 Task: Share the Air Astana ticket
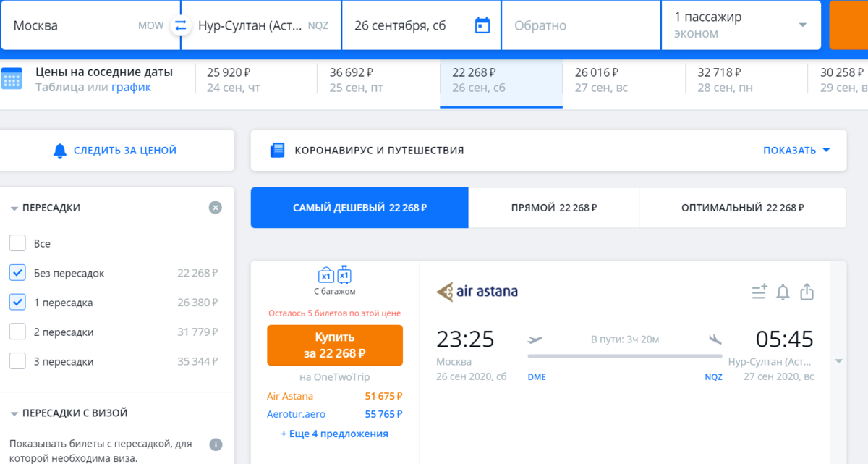pos(807,292)
